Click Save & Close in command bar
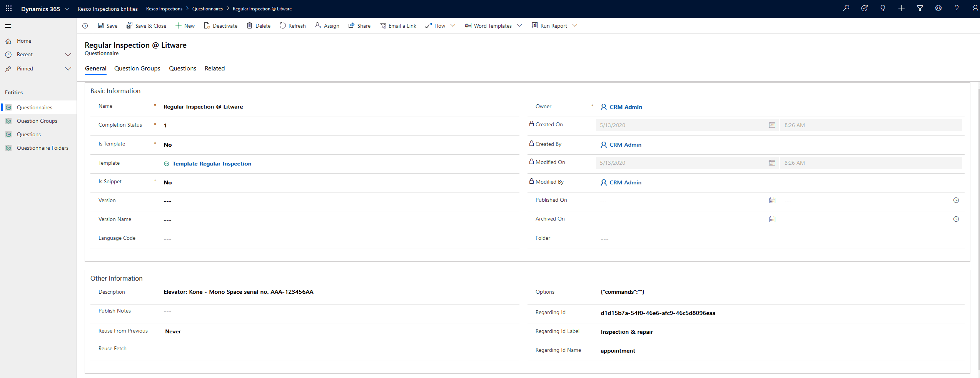980x378 pixels. pos(146,26)
